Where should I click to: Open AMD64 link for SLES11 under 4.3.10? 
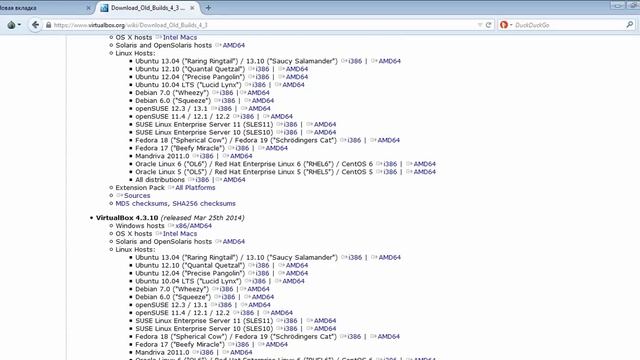point(325,321)
